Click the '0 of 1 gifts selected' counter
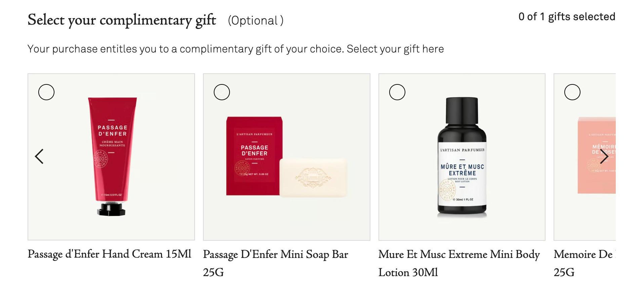The height and width of the screenshot is (304, 644). [567, 16]
